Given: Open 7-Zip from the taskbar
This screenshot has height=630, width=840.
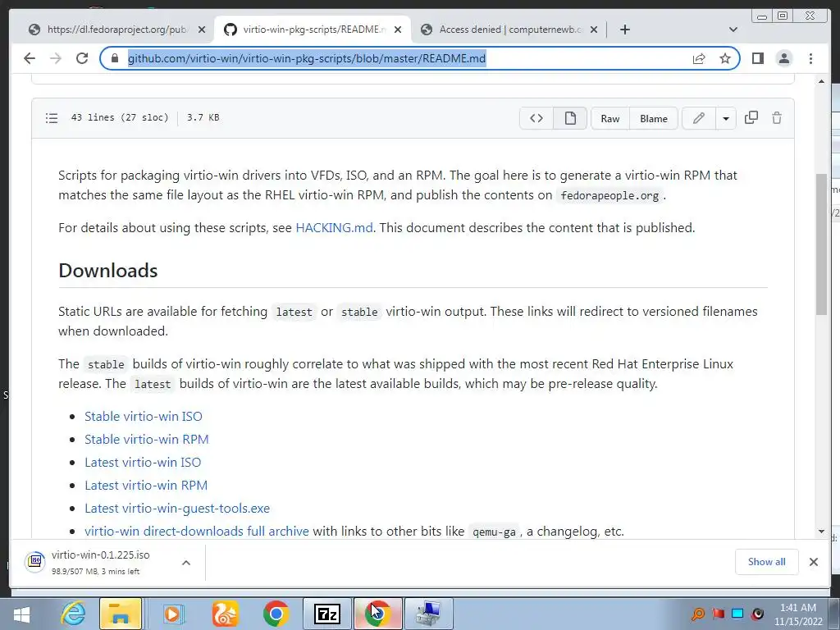Looking at the screenshot, I should [x=327, y=614].
